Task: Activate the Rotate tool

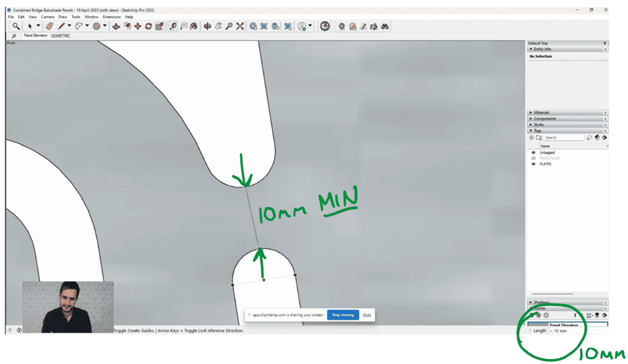Action: tap(148, 26)
